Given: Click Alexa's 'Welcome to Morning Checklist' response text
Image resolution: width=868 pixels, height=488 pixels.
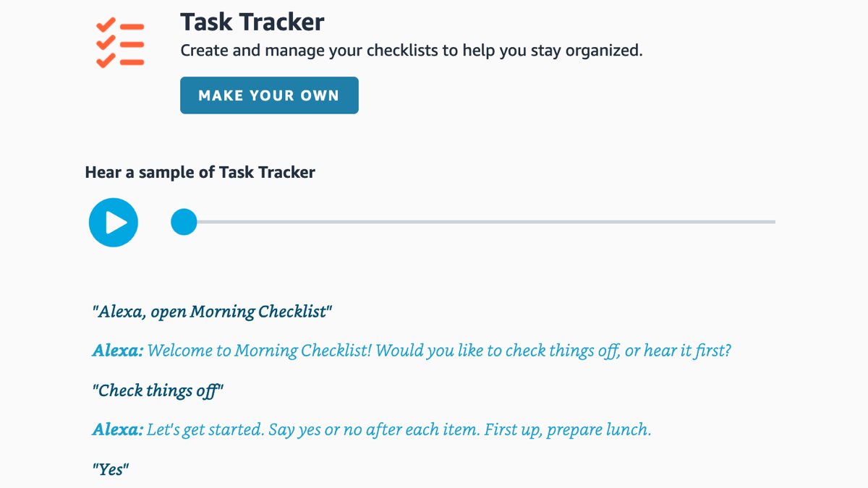Looking at the screenshot, I should pyautogui.click(x=411, y=351).
